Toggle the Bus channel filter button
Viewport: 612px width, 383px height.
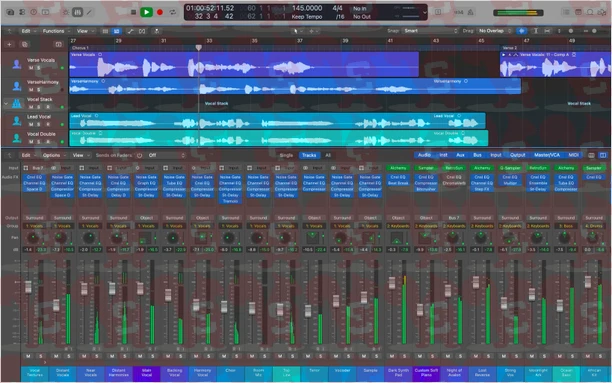pyautogui.click(x=477, y=155)
